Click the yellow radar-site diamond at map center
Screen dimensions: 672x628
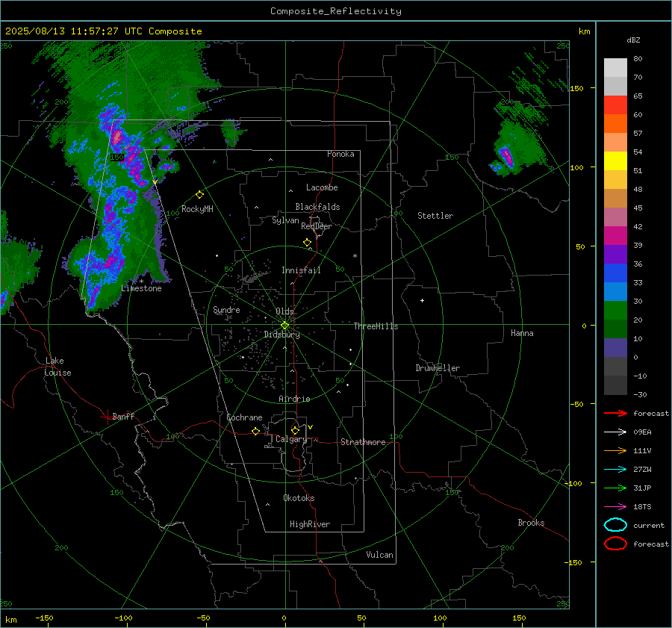284,326
